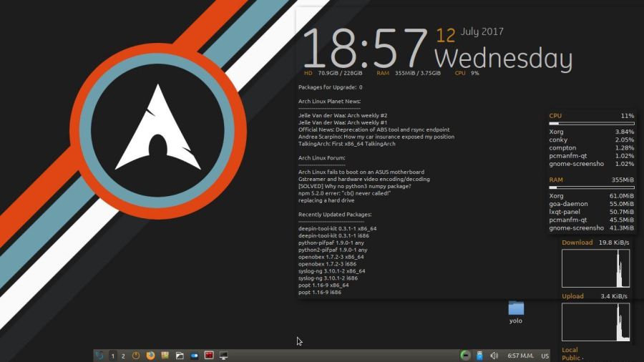The height and width of the screenshot is (362, 644).
Task: Click "Gstreamer and hardware video encoding/decoding"
Action: point(364,179)
